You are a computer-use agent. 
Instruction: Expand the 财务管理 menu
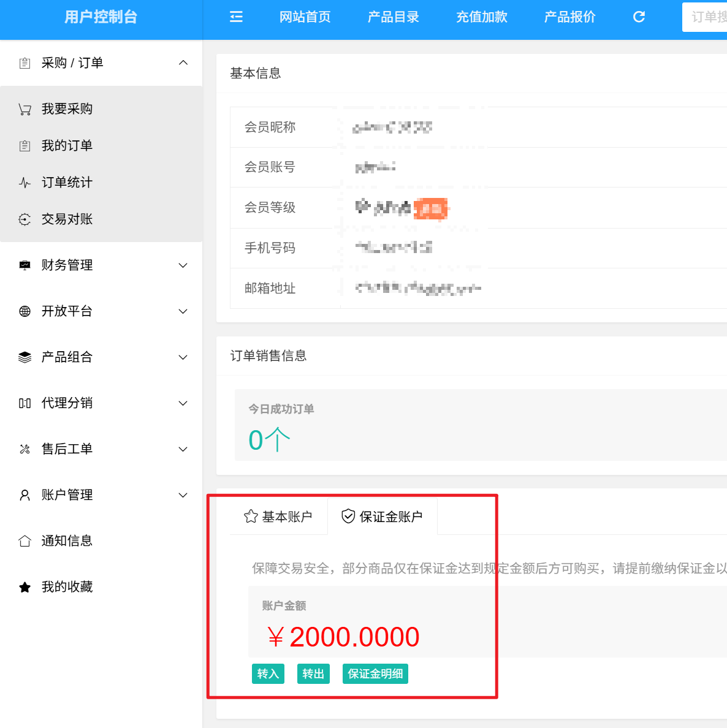click(101, 265)
